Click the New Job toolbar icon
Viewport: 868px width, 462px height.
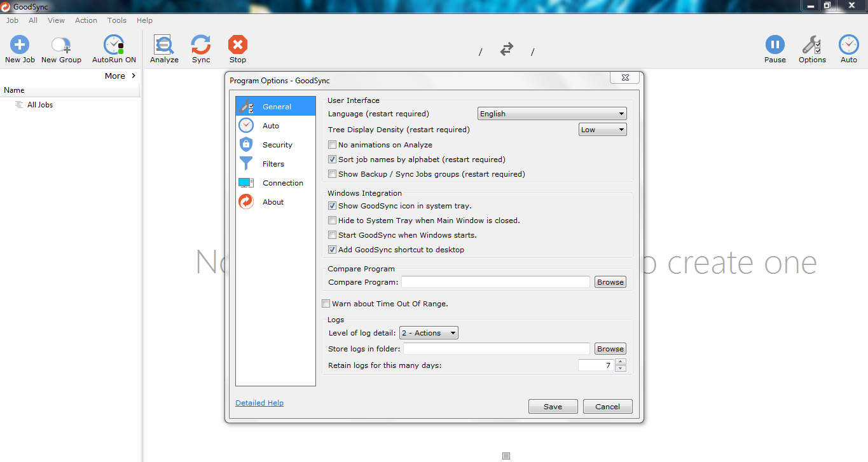click(20, 45)
